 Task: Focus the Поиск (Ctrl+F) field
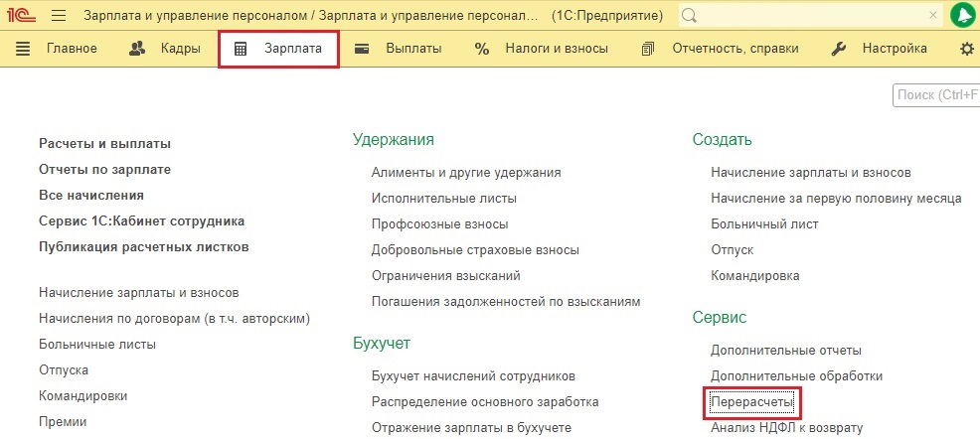pos(935,95)
